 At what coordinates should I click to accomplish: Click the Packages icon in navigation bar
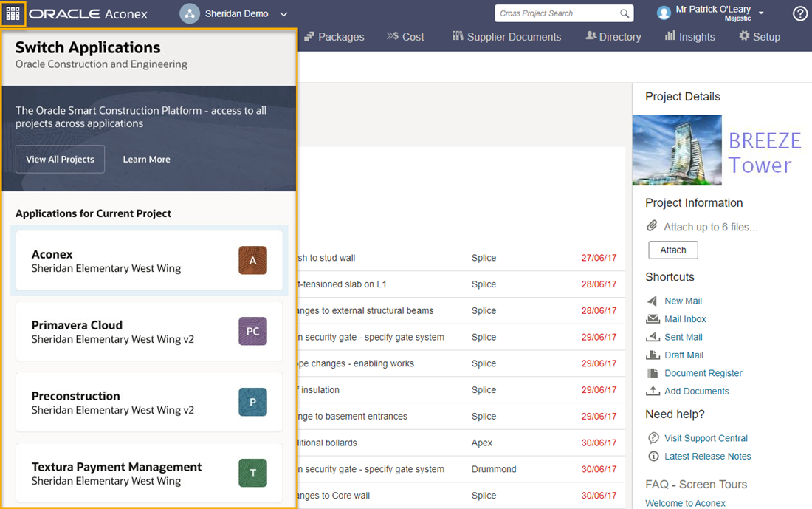point(309,36)
